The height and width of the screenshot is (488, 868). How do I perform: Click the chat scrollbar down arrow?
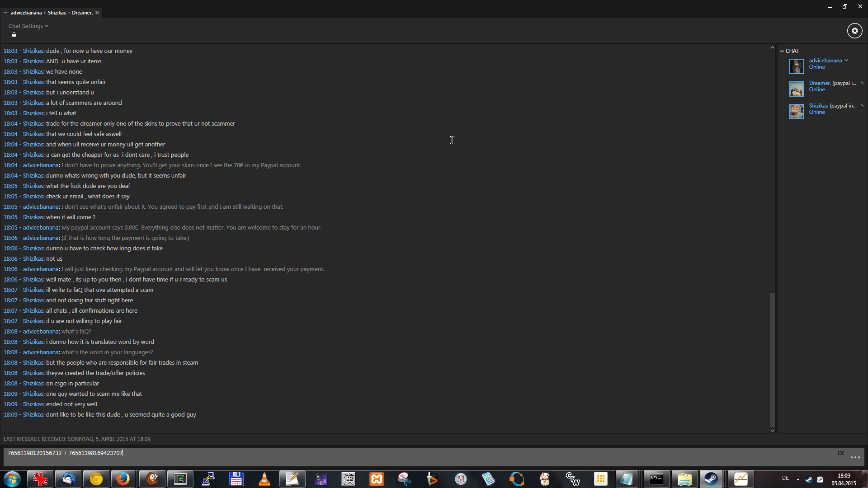tap(772, 431)
